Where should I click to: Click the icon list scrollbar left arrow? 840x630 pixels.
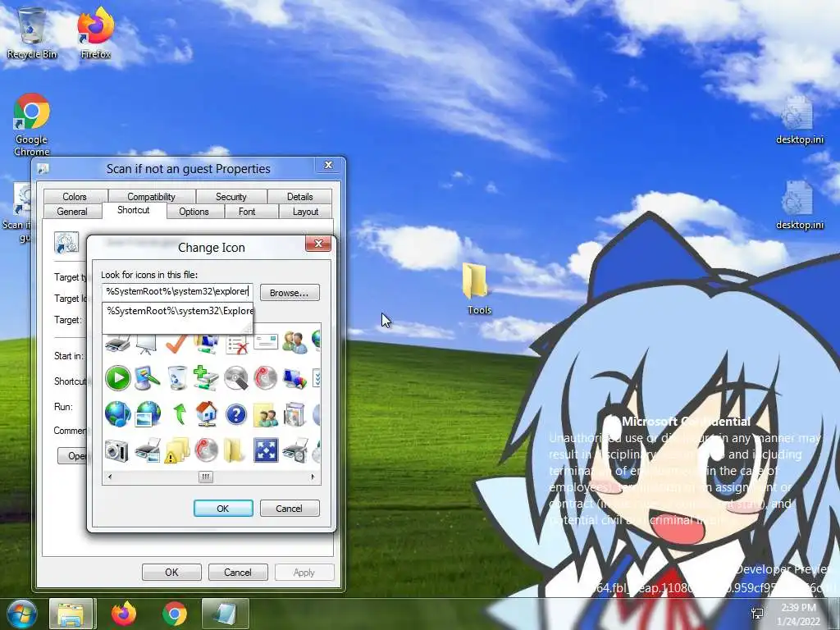110,477
